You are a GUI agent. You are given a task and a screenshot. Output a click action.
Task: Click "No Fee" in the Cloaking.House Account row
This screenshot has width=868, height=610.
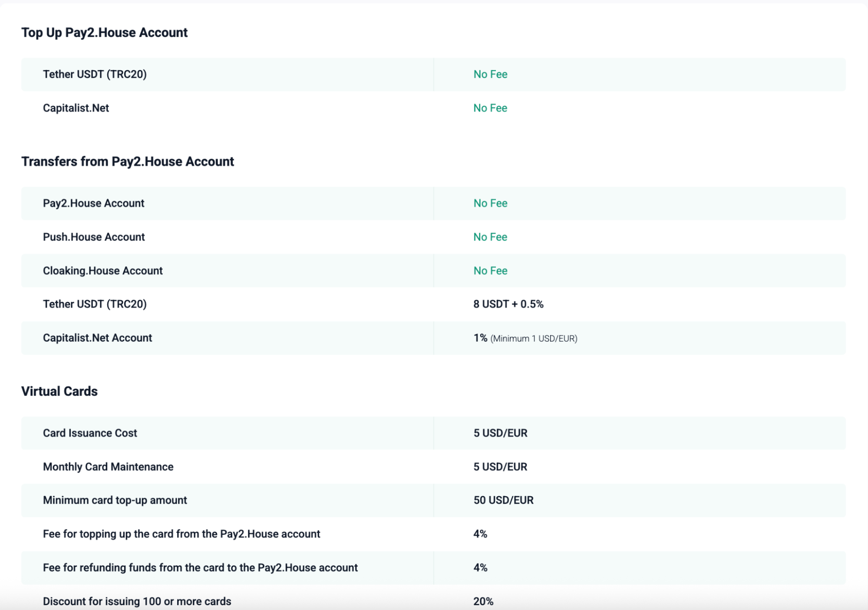(x=490, y=271)
